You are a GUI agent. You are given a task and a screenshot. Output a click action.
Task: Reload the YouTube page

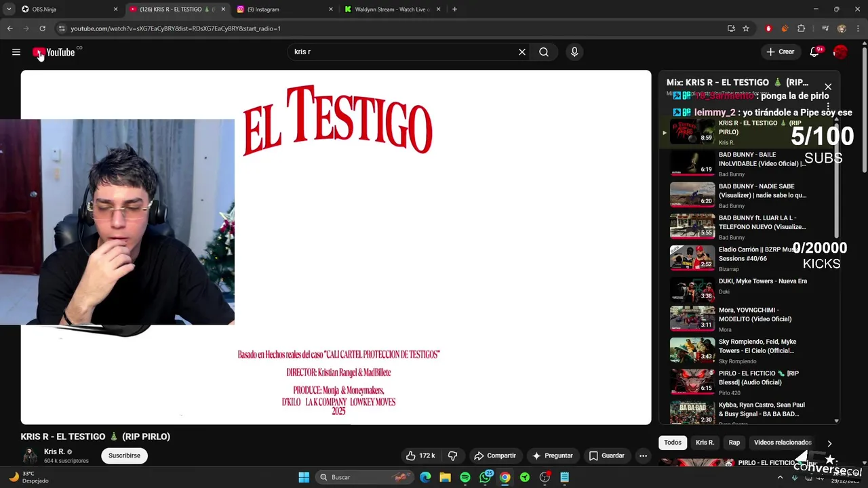pyautogui.click(x=42, y=28)
